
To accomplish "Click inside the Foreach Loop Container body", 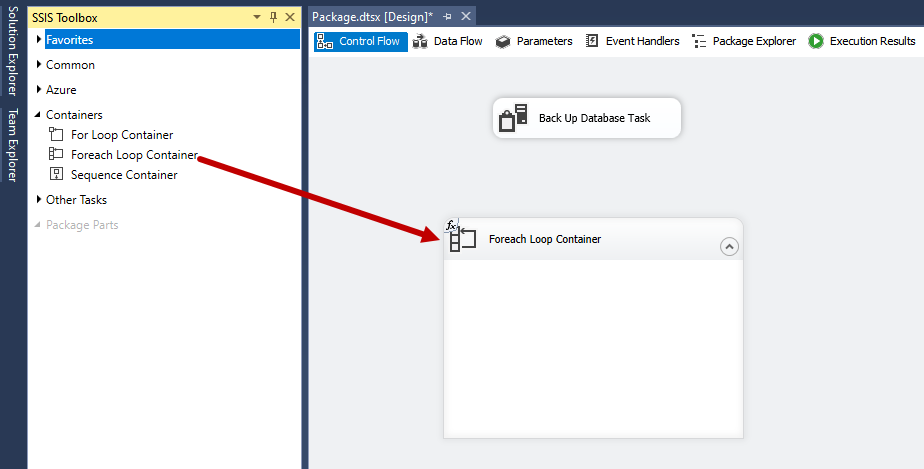I will (593, 348).
